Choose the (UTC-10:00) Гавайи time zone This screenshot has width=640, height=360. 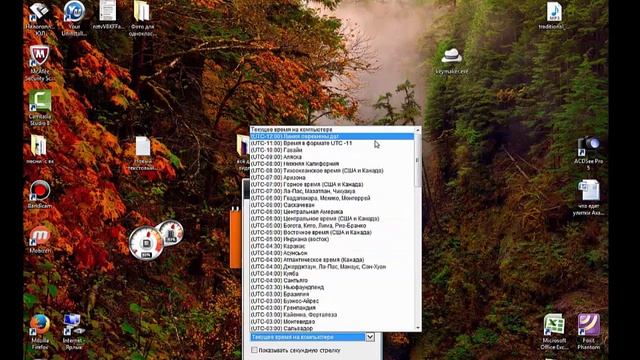click(332, 150)
